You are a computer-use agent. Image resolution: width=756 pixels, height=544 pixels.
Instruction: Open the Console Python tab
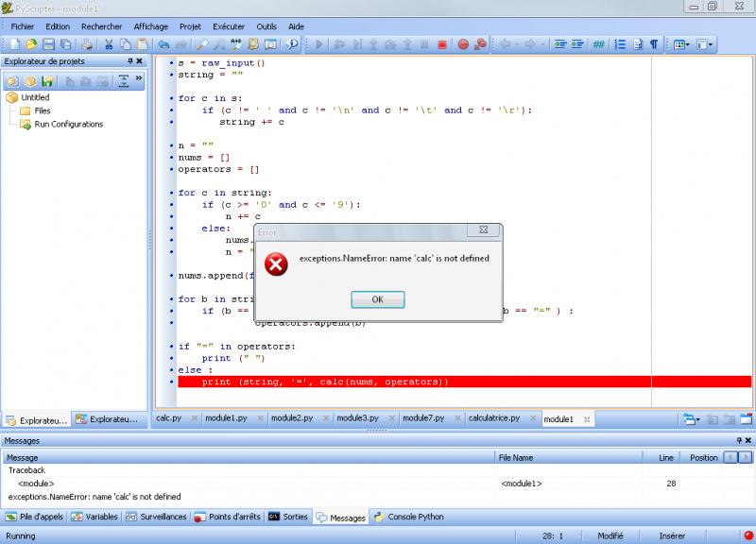[409, 517]
